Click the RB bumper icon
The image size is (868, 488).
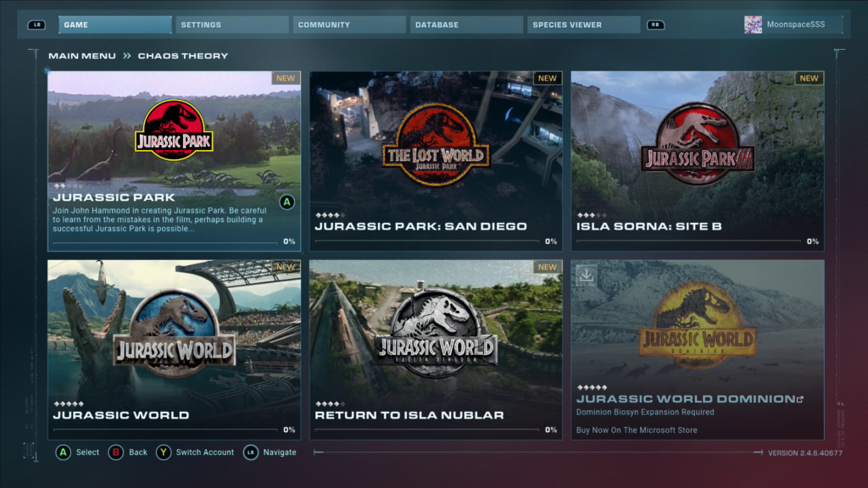click(655, 25)
